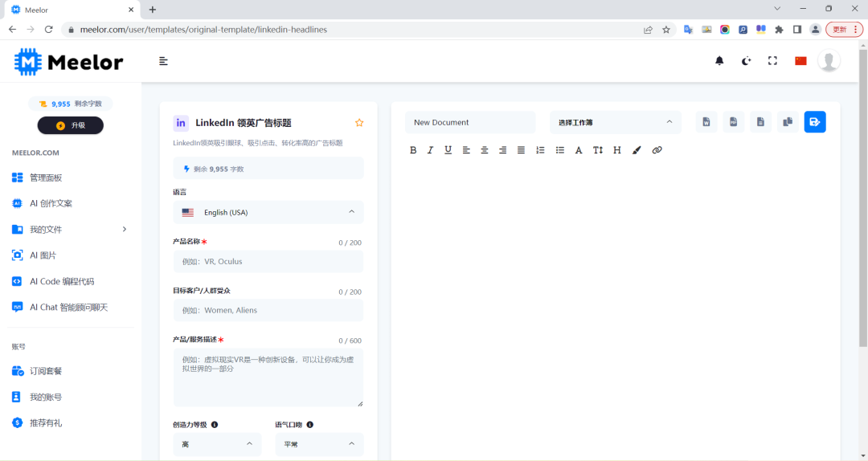Export document as PDF file
This screenshot has width=868, height=461.
734,122
